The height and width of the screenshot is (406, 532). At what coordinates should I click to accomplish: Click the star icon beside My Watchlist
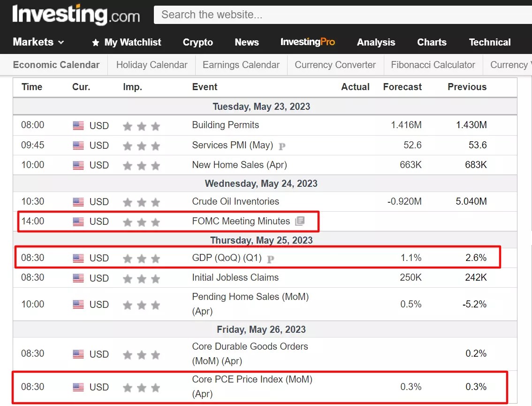(96, 42)
